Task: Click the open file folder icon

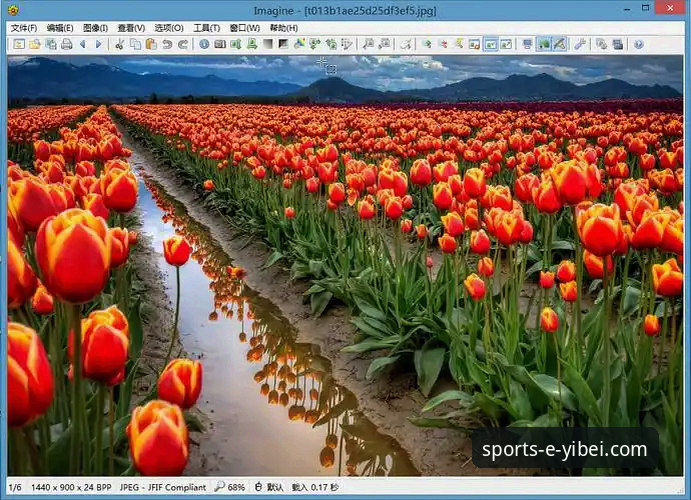Action: (x=34, y=44)
